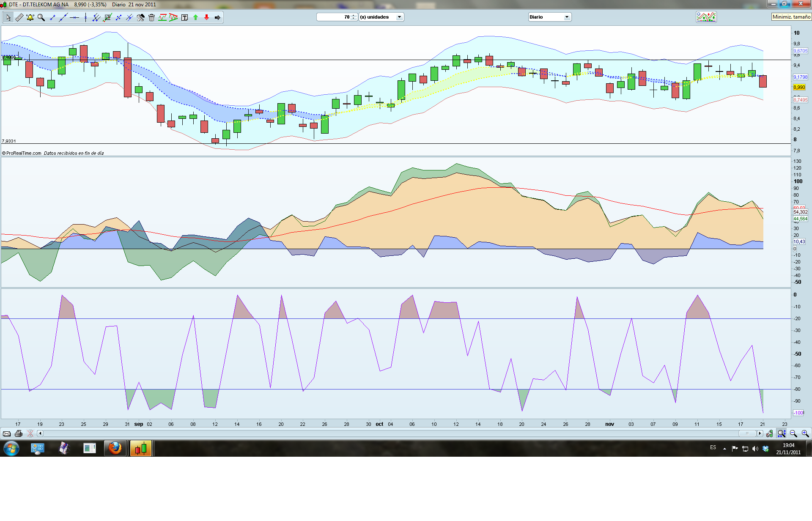Click the print chart icon
Image resolution: width=812 pixels, height=521 pixels.
coord(18,433)
